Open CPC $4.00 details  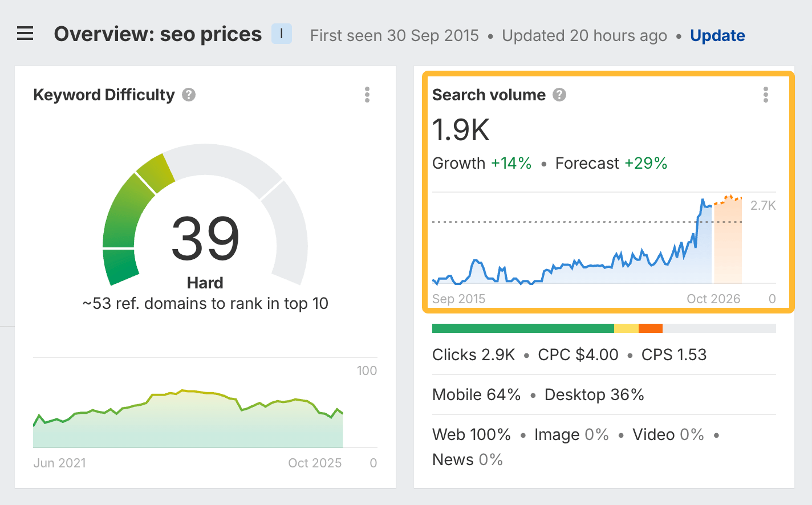coord(578,355)
